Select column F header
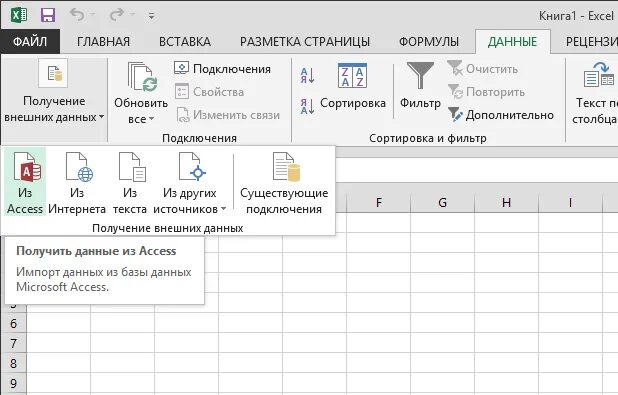Viewport: 618px width, 395px height. [x=379, y=203]
